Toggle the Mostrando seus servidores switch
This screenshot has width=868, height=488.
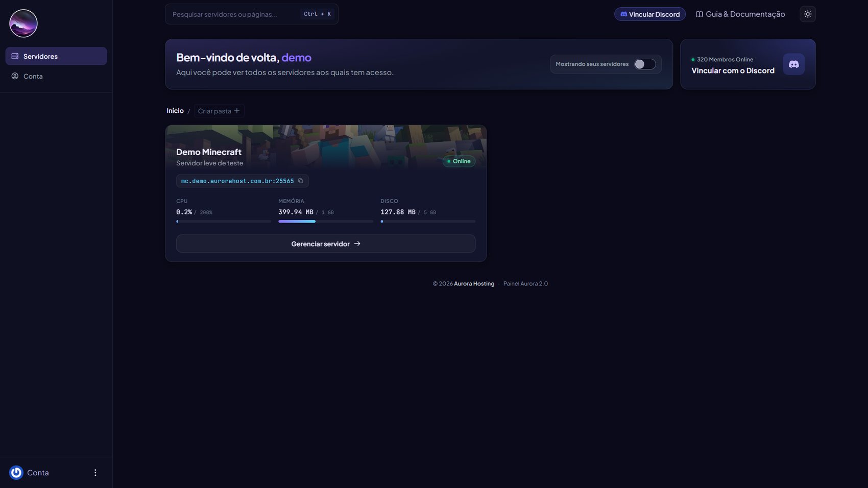(x=644, y=64)
